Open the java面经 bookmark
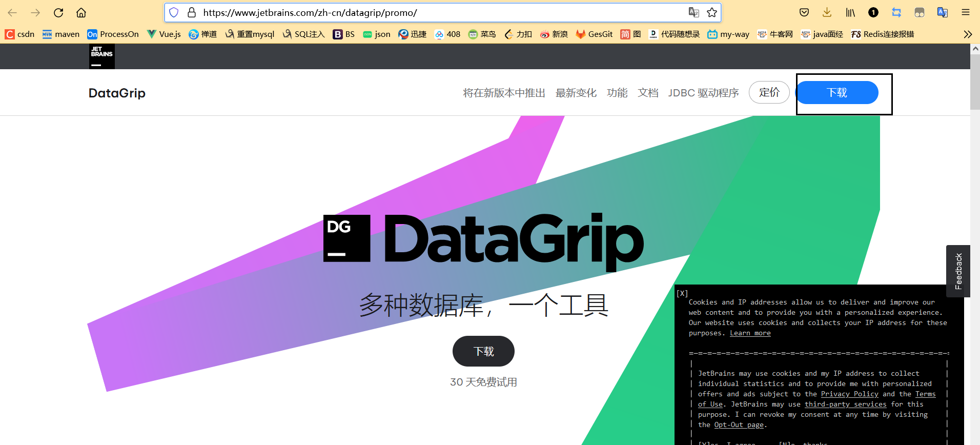The height and width of the screenshot is (445, 980). (821, 34)
